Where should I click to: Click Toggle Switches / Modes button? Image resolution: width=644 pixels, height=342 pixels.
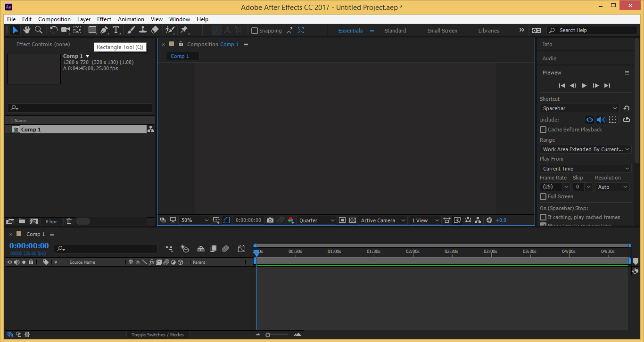click(x=157, y=334)
